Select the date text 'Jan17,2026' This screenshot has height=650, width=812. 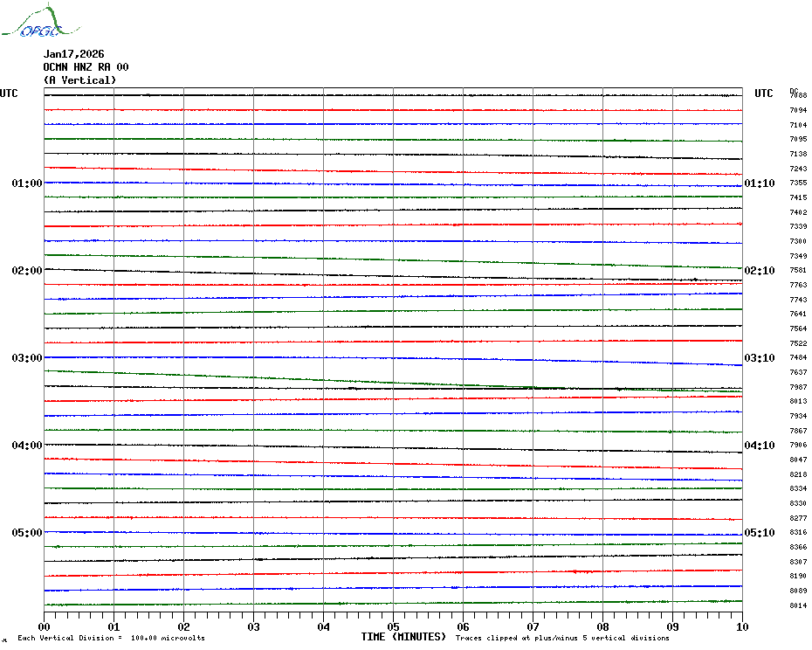tap(73, 54)
